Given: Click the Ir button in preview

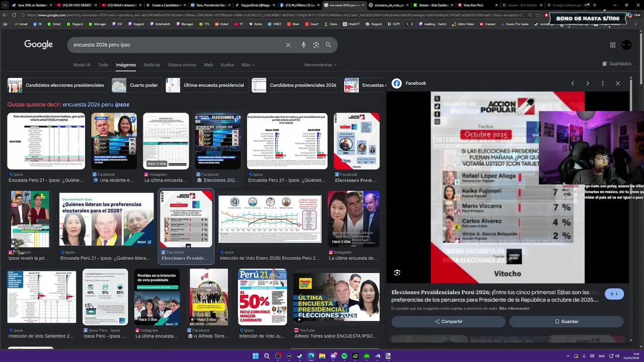Looking at the screenshot, I should pos(614,294).
